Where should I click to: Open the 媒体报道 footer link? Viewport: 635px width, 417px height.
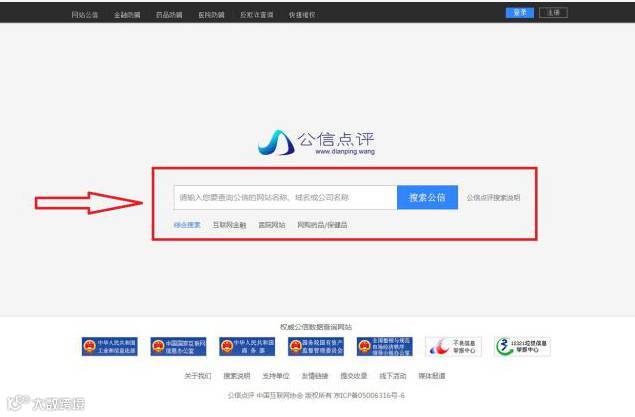pyautogui.click(x=432, y=376)
